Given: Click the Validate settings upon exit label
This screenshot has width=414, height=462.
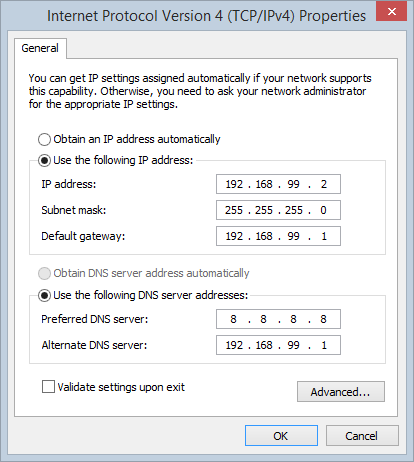Looking at the screenshot, I should point(121,387).
